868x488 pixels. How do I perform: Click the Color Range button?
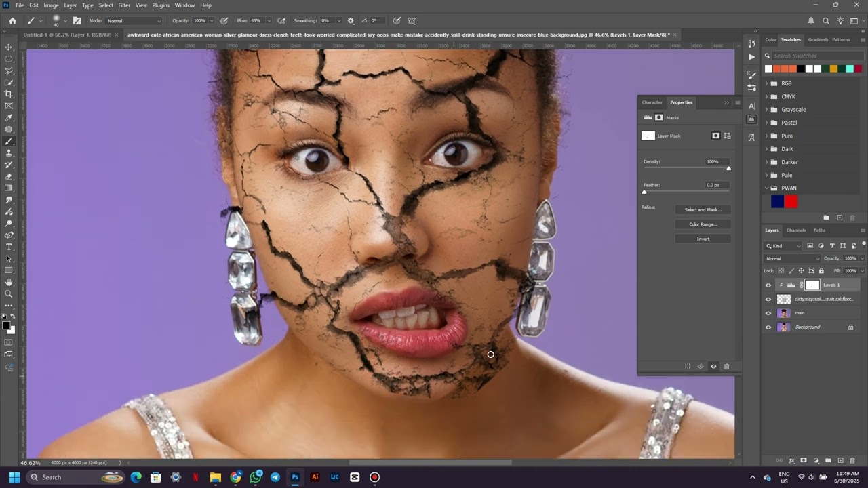click(703, 224)
